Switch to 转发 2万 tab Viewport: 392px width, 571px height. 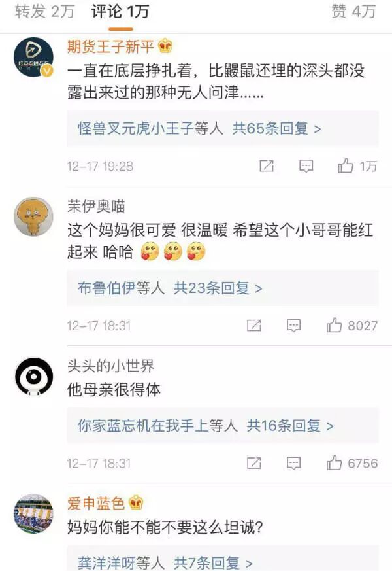(x=44, y=12)
